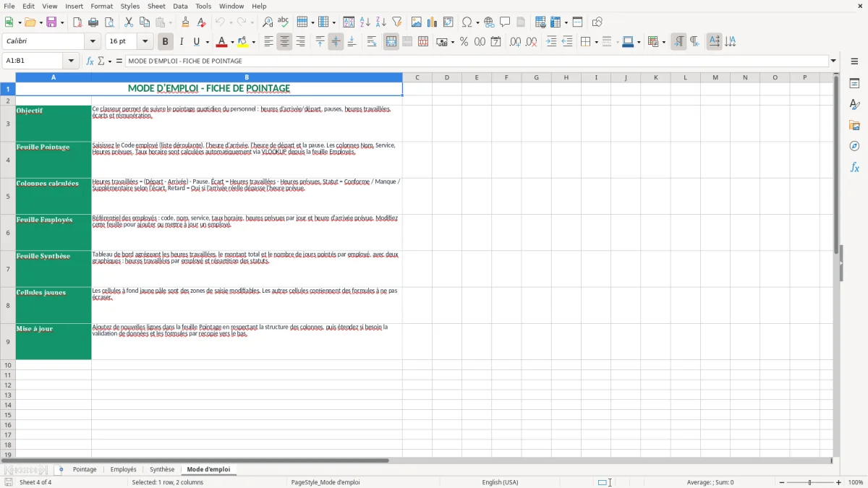The width and height of the screenshot is (868, 488).
Task: Click the Cut scissors icon
Action: (129, 22)
